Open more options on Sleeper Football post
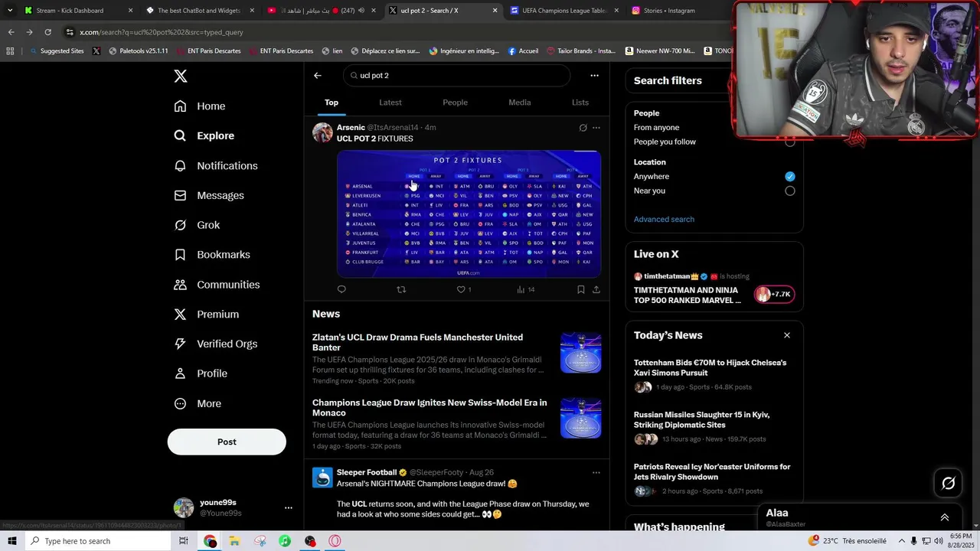The image size is (980, 551). (596, 473)
